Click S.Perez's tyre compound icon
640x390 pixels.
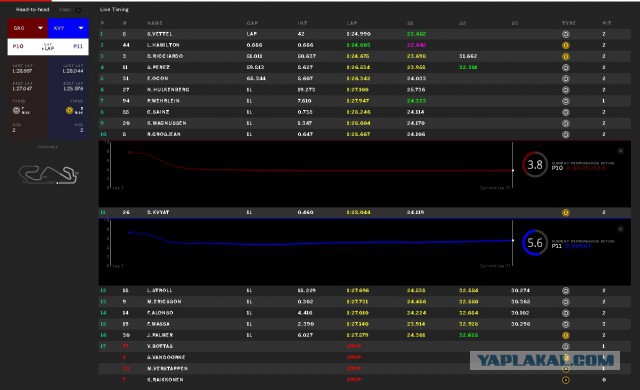click(566, 67)
